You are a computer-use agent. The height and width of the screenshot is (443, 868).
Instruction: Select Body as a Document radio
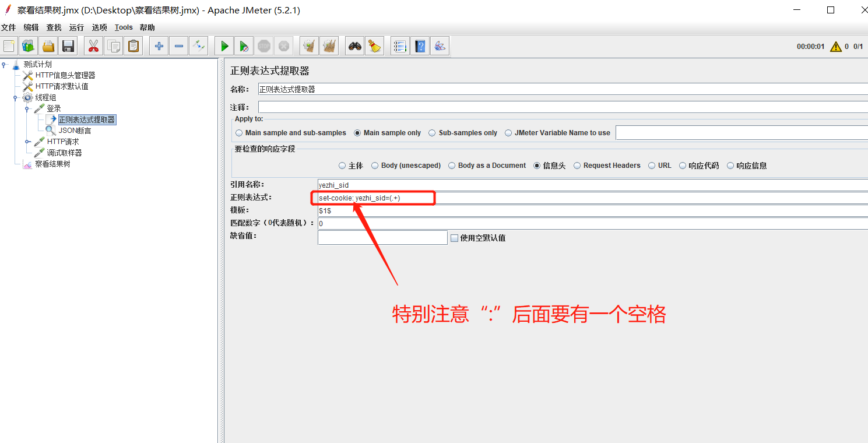pos(452,166)
